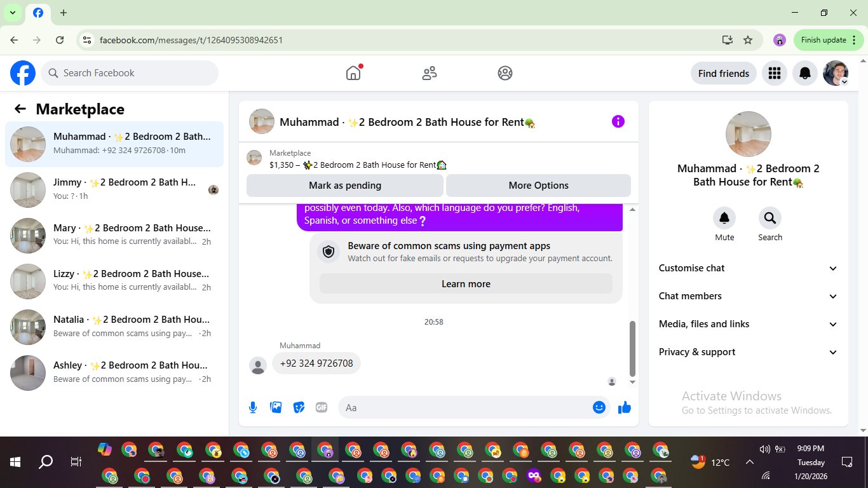
Task: Open the taskbar weather widget showing 12°C
Action: click(710, 462)
